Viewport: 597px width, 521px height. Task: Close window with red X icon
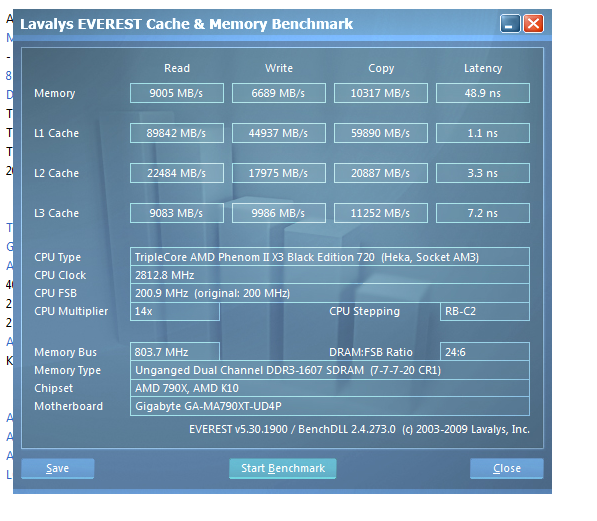(533, 24)
